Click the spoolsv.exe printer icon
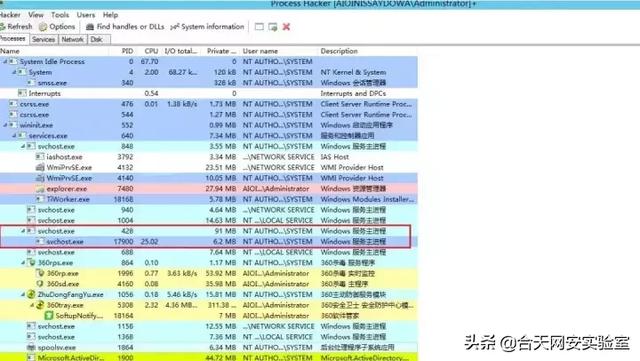 pyautogui.click(x=31, y=348)
